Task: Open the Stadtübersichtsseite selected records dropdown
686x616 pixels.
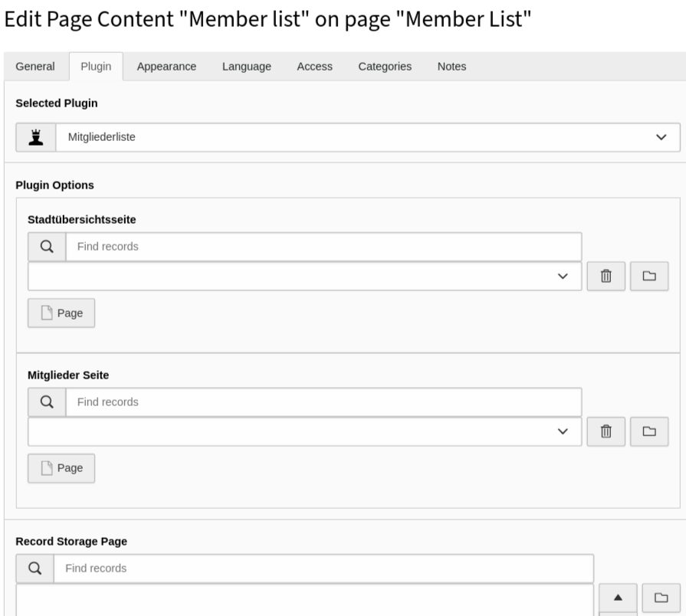Action: pyautogui.click(x=305, y=277)
